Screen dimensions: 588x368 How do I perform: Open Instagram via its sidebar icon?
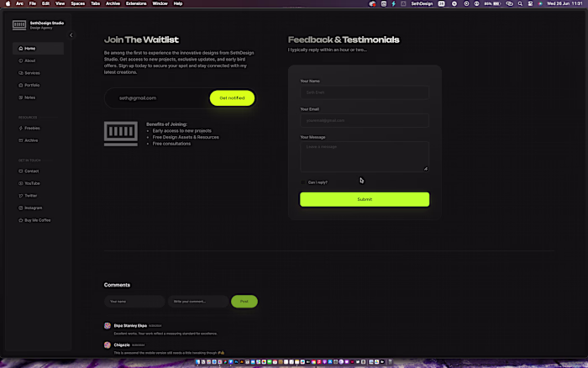tap(21, 208)
